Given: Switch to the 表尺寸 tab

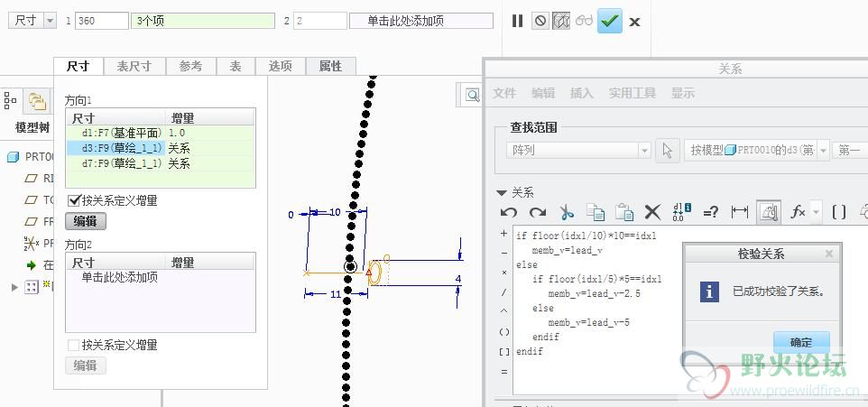Looking at the screenshot, I should click(x=134, y=67).
